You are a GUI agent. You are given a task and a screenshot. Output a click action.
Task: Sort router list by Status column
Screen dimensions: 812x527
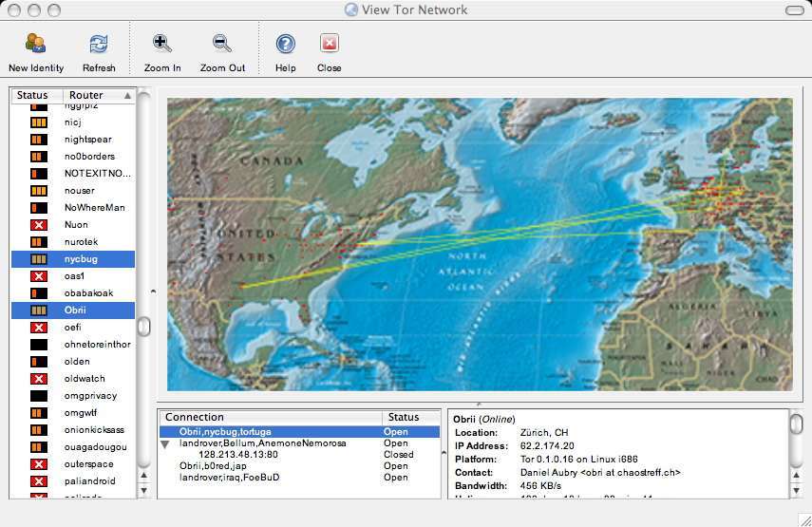tap(36, 95)
